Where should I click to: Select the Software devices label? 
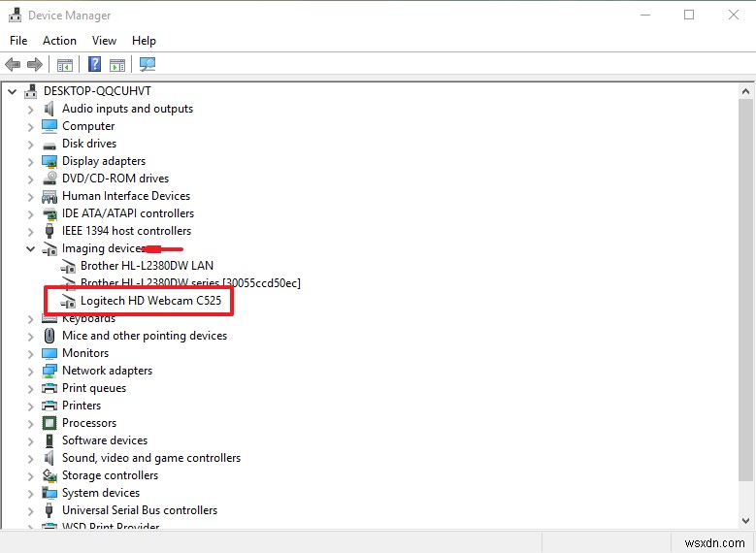click(x=105, y=440)
